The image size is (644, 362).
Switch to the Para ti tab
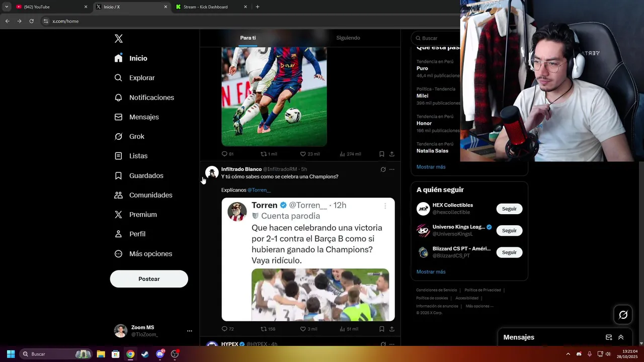pos(248,38)
